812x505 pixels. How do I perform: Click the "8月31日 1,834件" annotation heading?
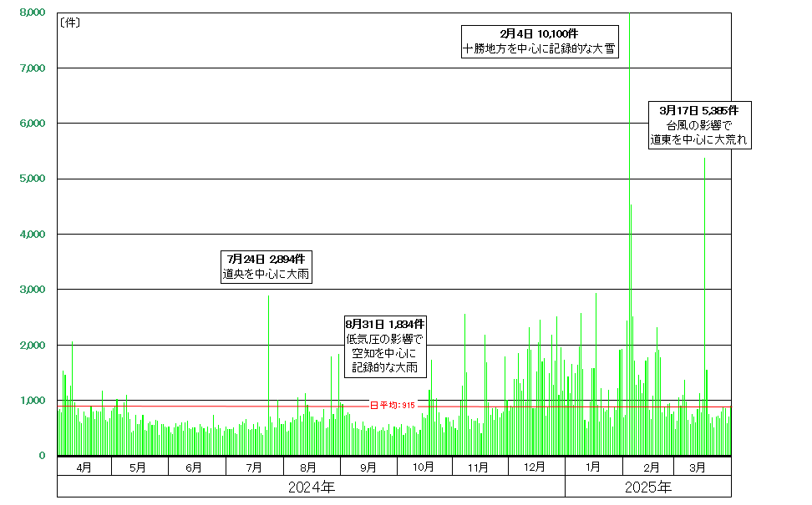pyautogui.click(x=385, y=325)
